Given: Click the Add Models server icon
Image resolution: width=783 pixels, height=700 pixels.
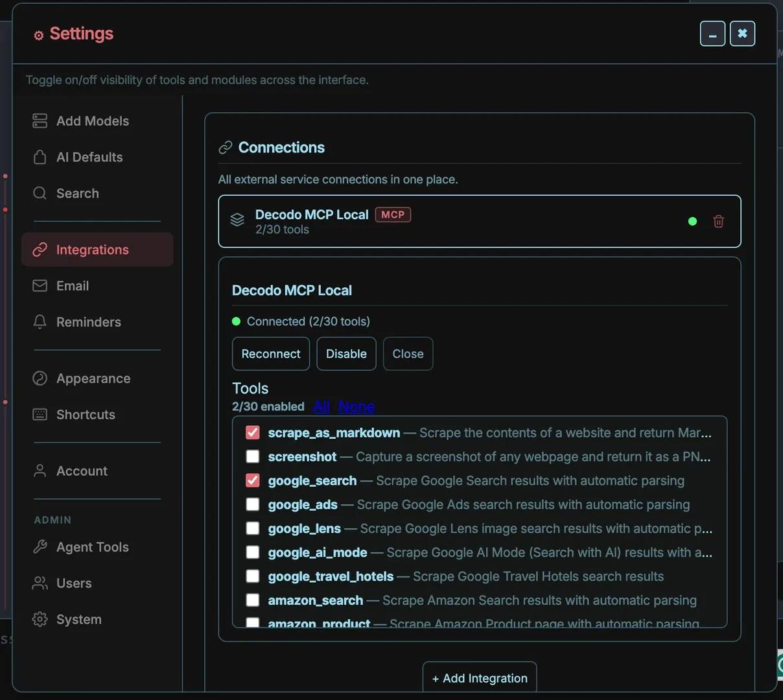Looking at the screenshot, I should coord(40,121).
